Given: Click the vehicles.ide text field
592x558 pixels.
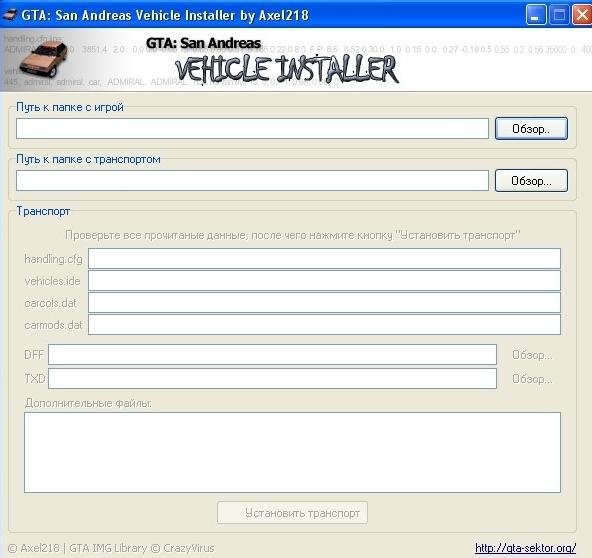Looking at the screenshot, I should pyautogui.click(x=324, y=281).
